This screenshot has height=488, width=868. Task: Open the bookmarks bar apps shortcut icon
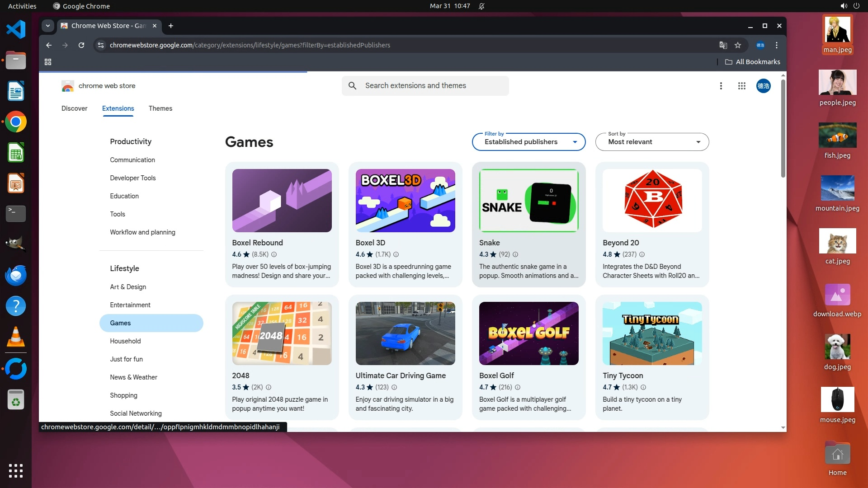click(48, 62)
